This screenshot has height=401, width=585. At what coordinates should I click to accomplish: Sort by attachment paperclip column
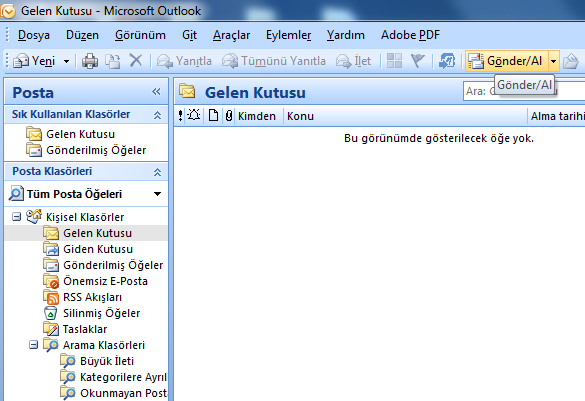(x=229, y=116)
